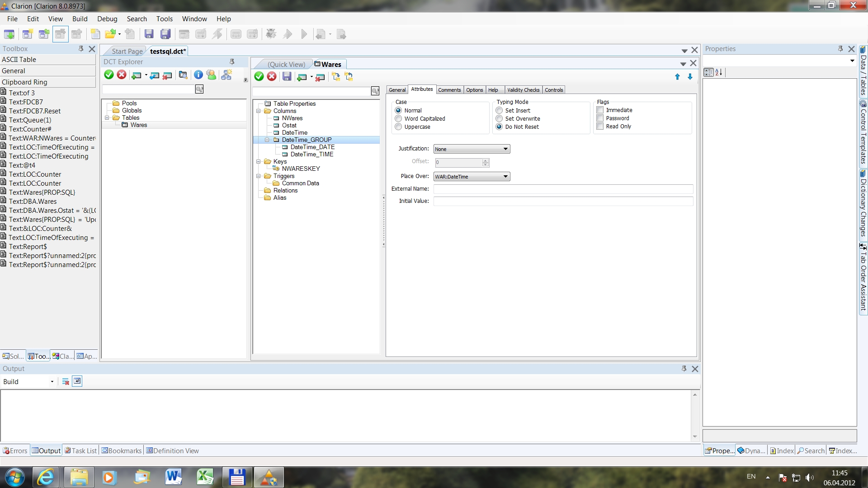Select the Uppercase case radio button

[x=398, y=127]
